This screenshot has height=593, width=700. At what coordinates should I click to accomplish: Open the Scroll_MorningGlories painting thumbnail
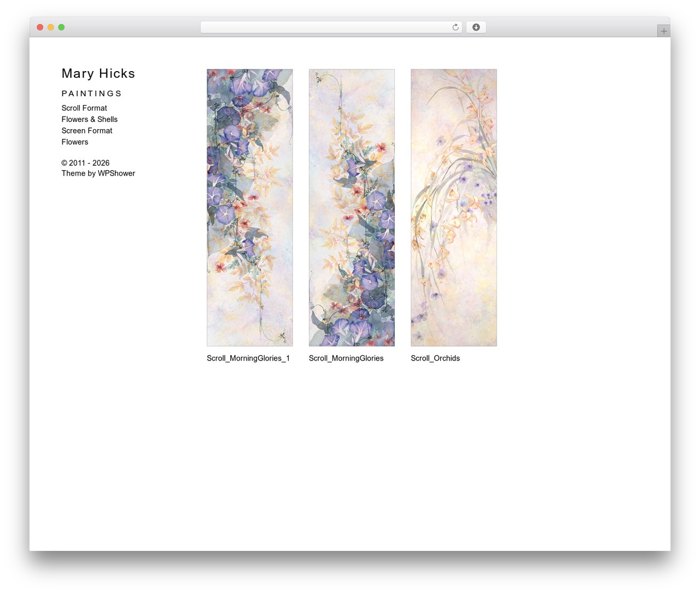click(x=352, y=208)
